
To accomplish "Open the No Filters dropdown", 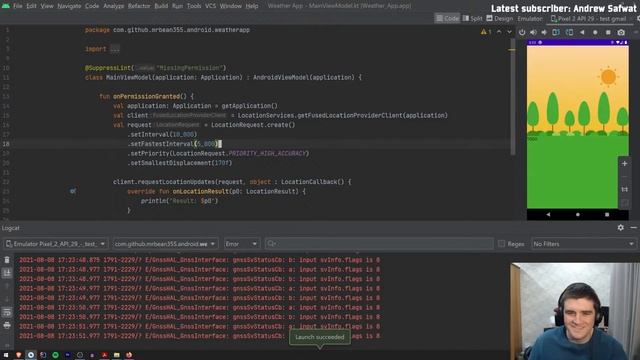I will [x=584, y=244].
